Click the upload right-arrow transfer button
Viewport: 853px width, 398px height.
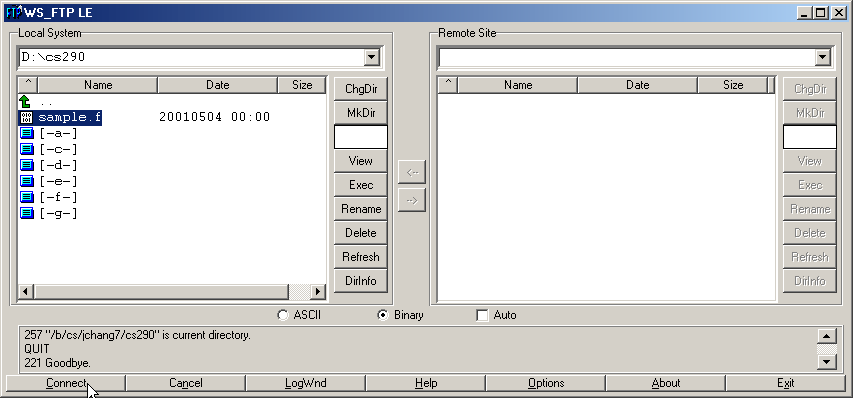412,200
